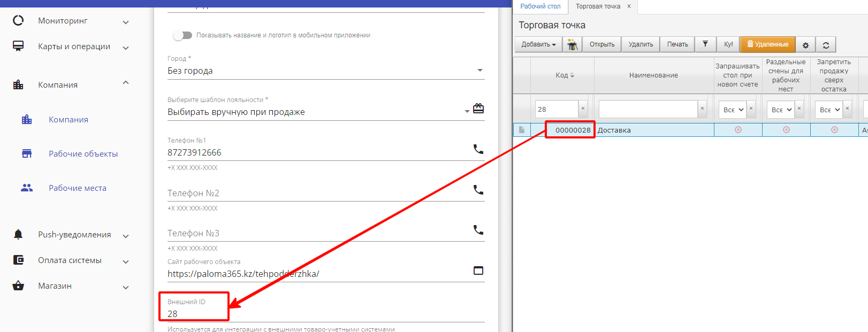
Task: Switch to the Рабочий стол tab
Action: [540, 6]
